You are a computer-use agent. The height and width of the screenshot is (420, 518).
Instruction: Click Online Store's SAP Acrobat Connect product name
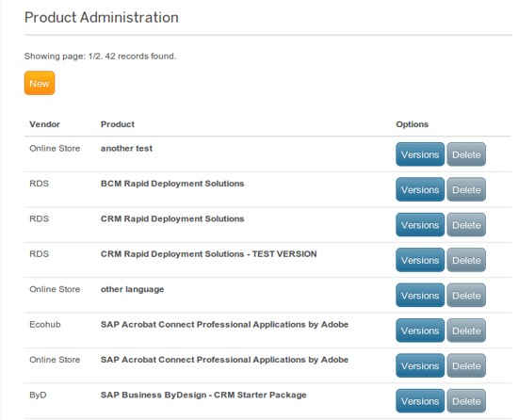click(x=224, y=360)
